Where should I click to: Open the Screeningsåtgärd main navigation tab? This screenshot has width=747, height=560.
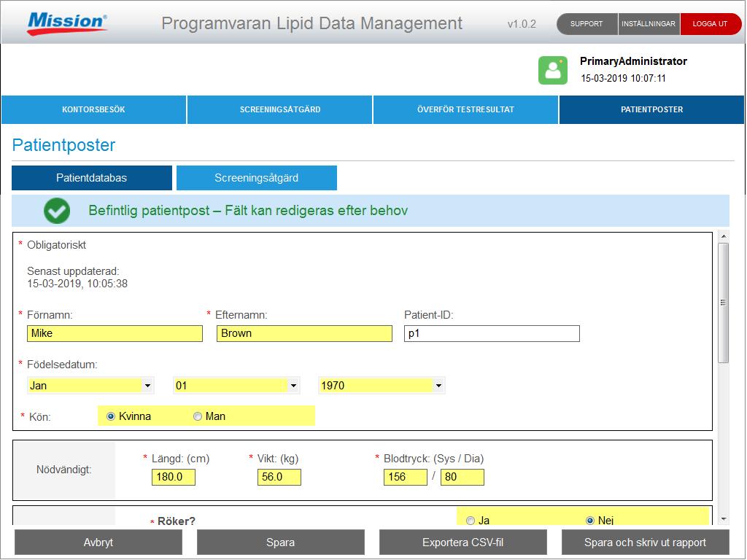pyautogui.click(x=279, y=109)
